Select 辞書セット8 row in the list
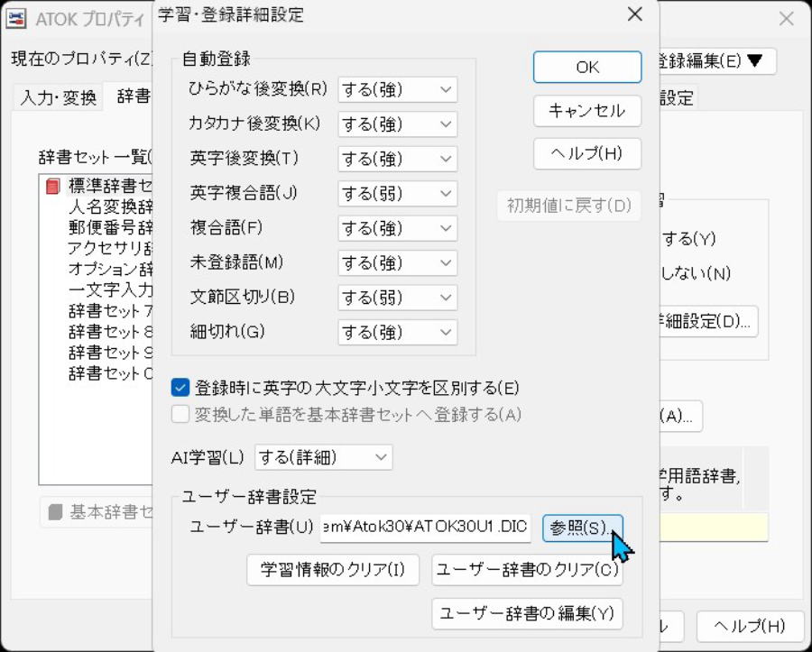 [110, 331]
